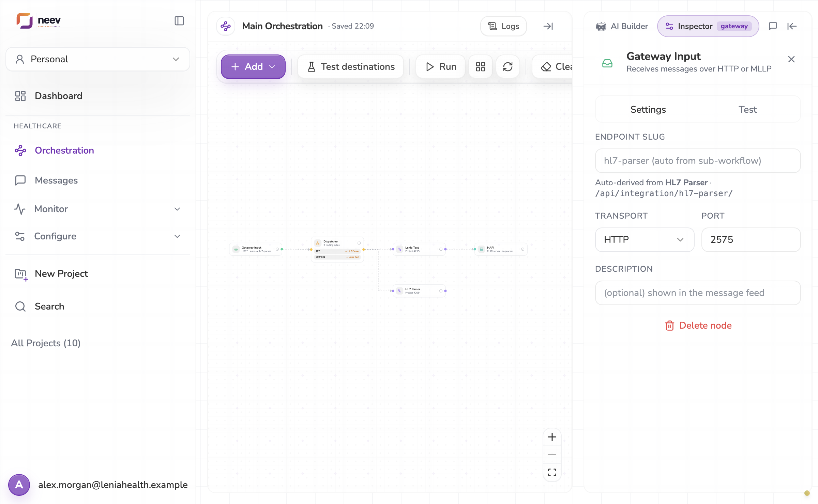Click Delete node
This screenshot has width=818, height=504.
[x=698, y=326]
